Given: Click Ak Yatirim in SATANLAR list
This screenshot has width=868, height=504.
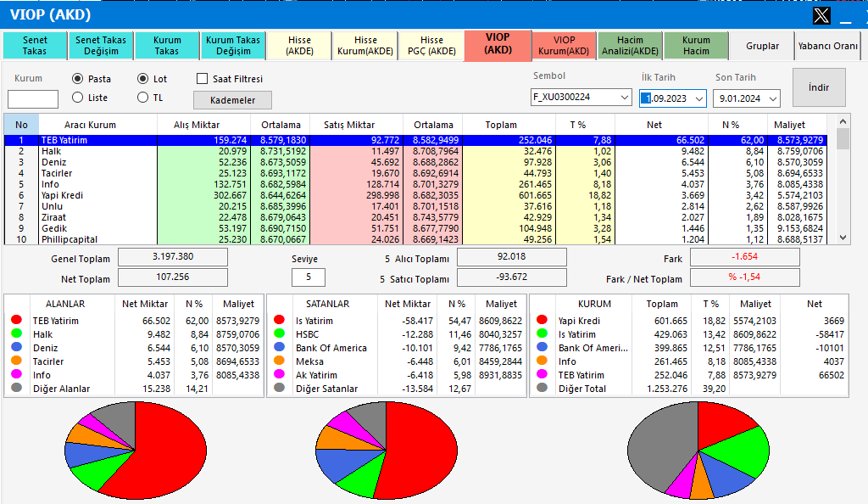Looking at the screenshot, I should click(x=316, y=375).
